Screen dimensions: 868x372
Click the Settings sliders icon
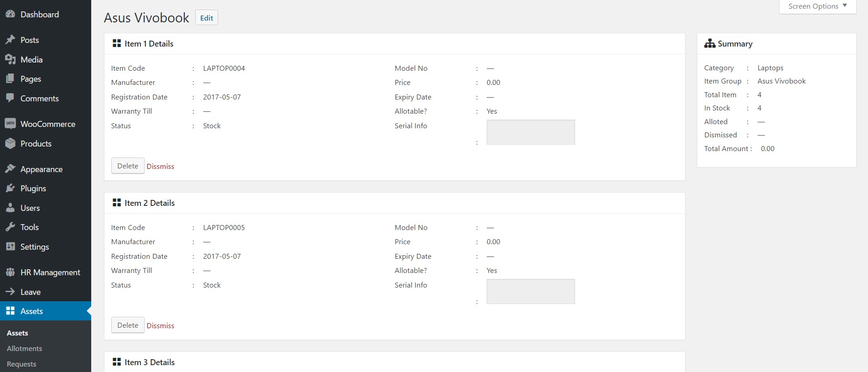point(10,246)
